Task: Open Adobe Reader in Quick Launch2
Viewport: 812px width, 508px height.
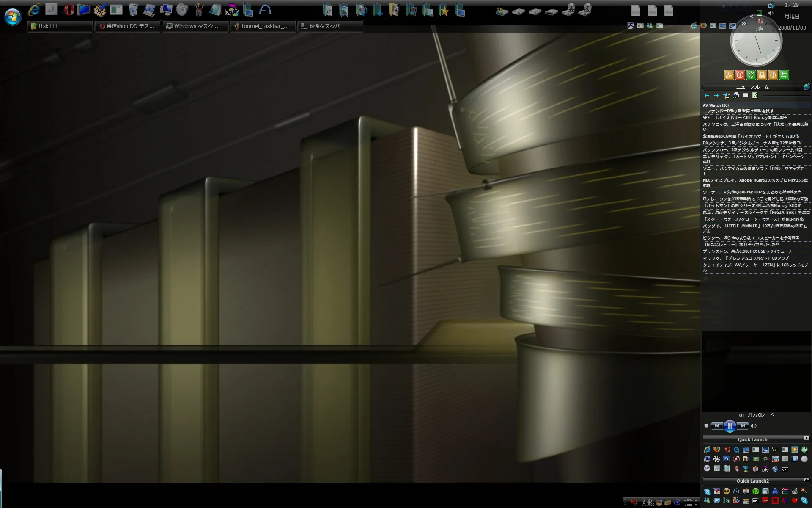Action: (x=765, y=500)
